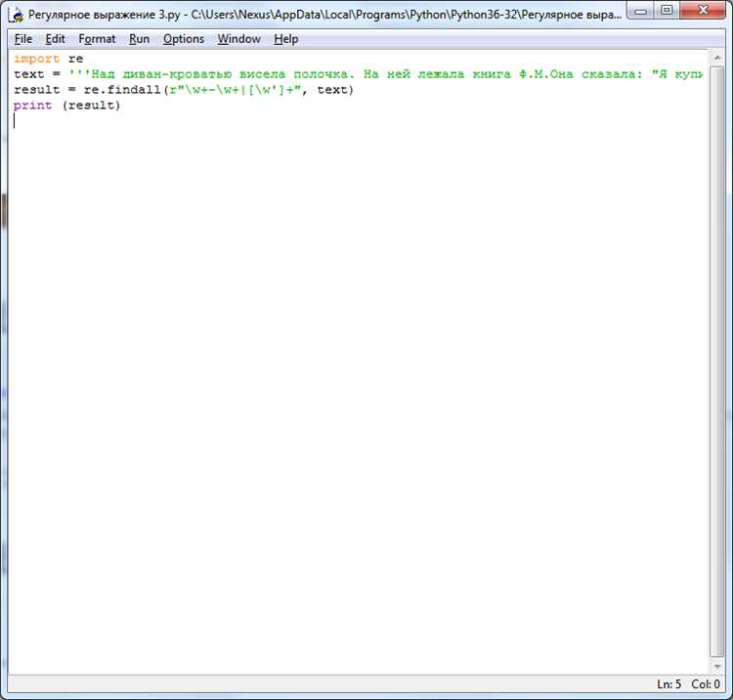Click the scroll down arrow of the editor
This screenshot has width=733, height=700.
click(x=716, y=667)
